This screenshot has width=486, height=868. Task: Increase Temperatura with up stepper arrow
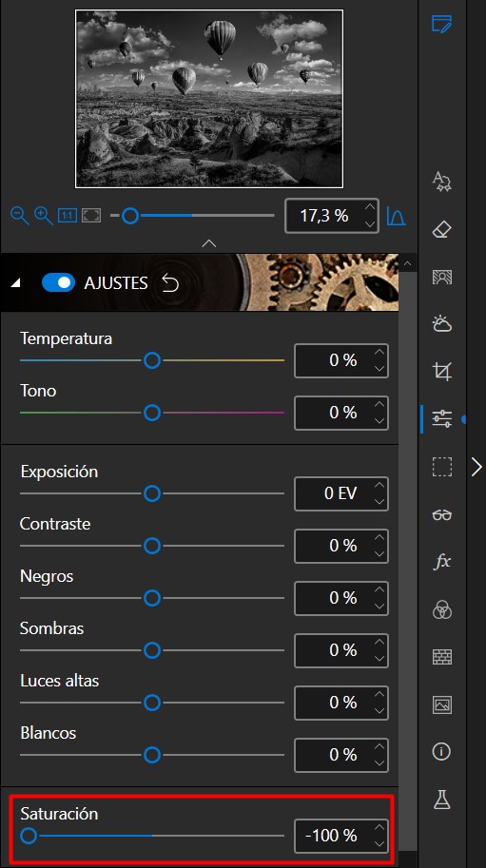tap(379, 352)
